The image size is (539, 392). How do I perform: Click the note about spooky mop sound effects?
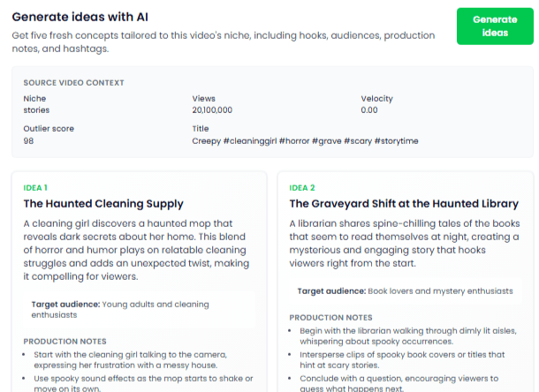[141, 382]
